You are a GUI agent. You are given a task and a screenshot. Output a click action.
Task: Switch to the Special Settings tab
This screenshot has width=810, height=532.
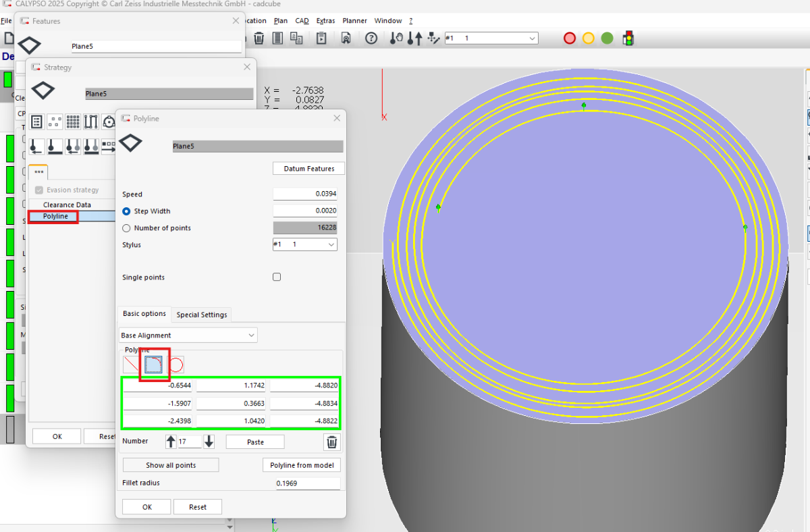pyautogui.click(x=202, y=315)
